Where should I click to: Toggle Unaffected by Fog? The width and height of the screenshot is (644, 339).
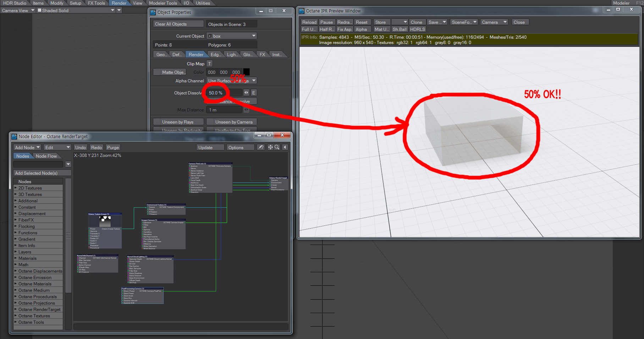[231, 130]
